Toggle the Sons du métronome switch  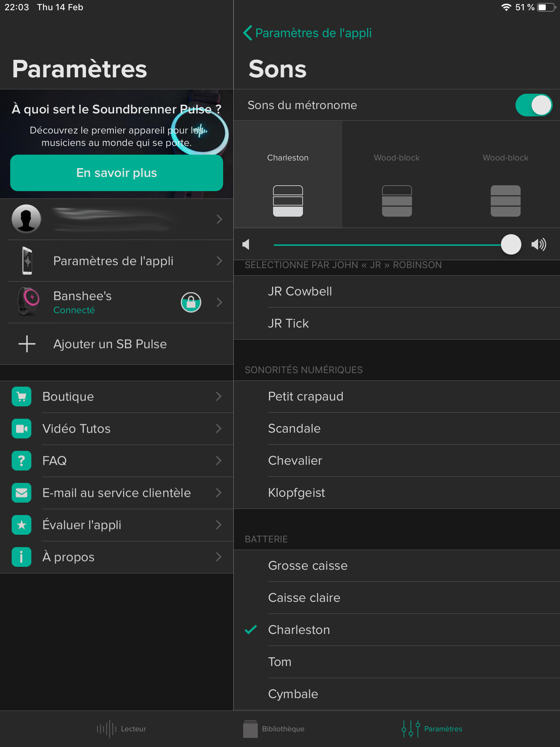[x=534, y=105]
